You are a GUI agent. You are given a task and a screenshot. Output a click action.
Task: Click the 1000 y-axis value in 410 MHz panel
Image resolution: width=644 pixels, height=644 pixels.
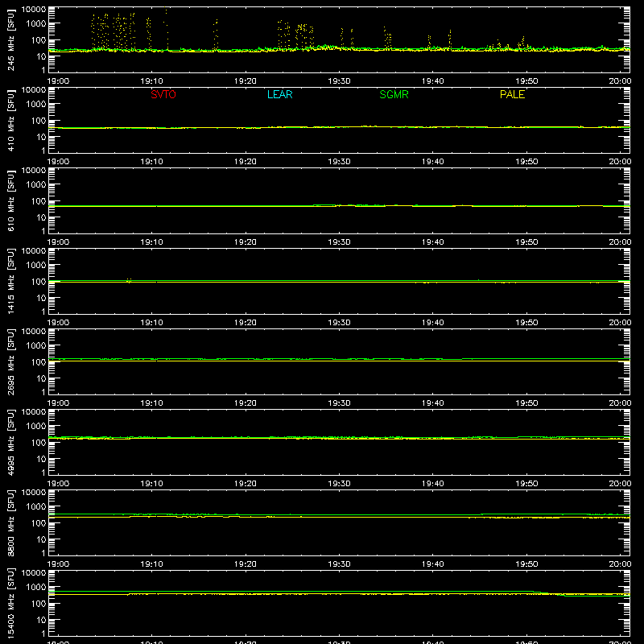pos(36,105)
